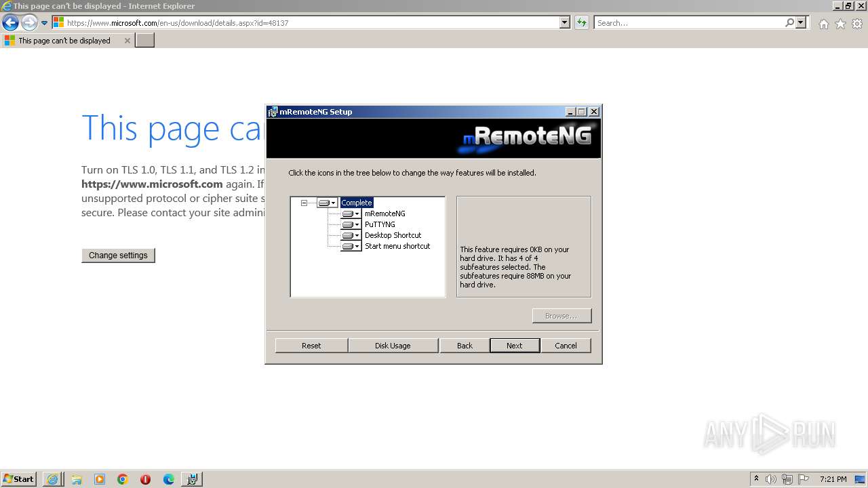Minimize the mRemoteNG Setup dialog
The width and height of the screenshot is (868, 488).
[x=570, y=112]
